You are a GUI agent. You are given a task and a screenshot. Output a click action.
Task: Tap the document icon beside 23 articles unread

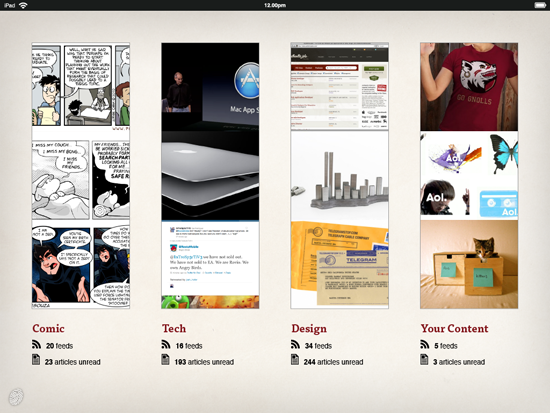pos(36,360)
